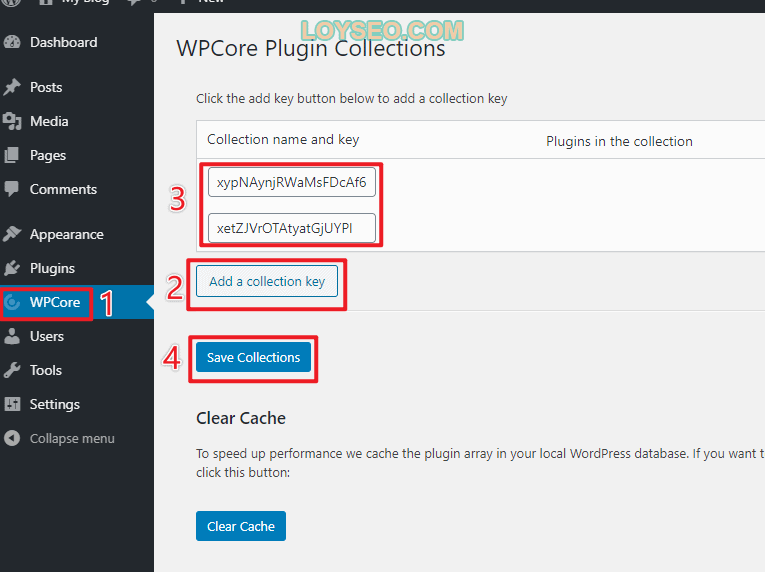Click the Media library icon
This screenshot has height=572, width=765.
12,121
